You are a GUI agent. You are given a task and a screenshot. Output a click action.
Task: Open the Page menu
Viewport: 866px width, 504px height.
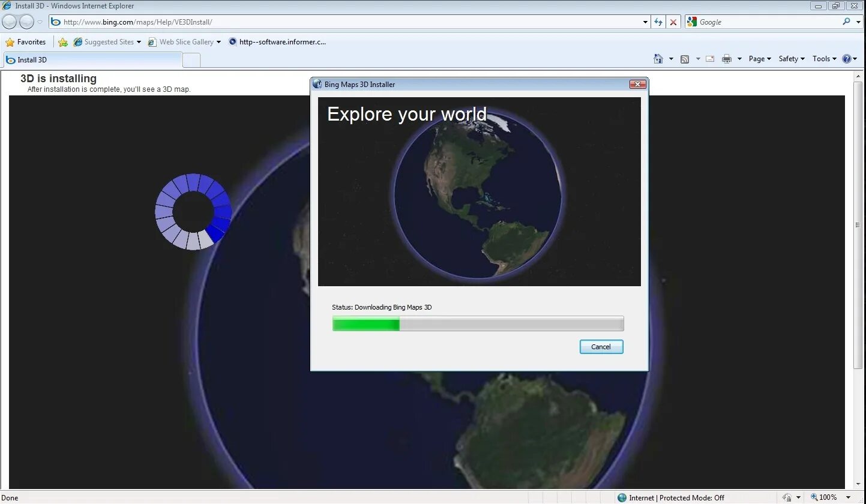(x=760, y=59)
